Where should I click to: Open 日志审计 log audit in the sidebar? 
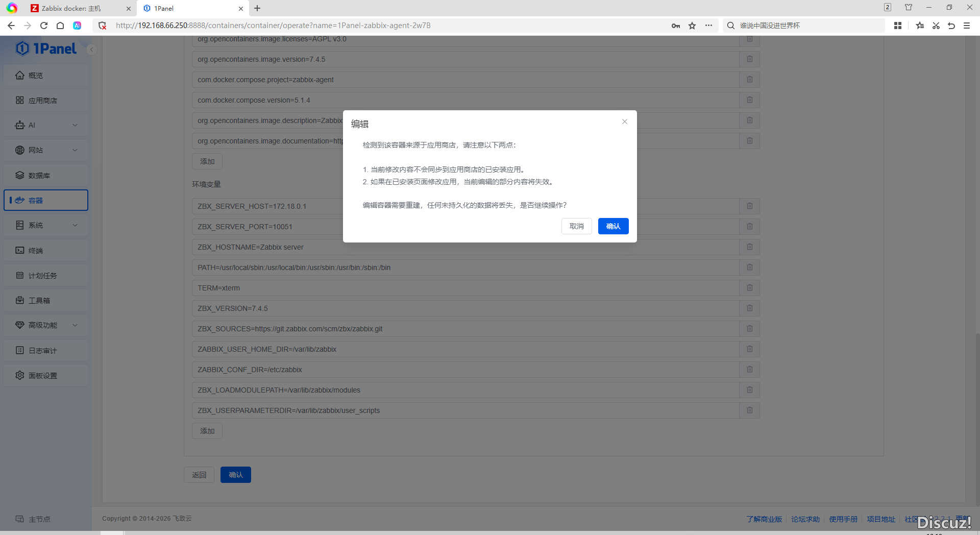46,350
